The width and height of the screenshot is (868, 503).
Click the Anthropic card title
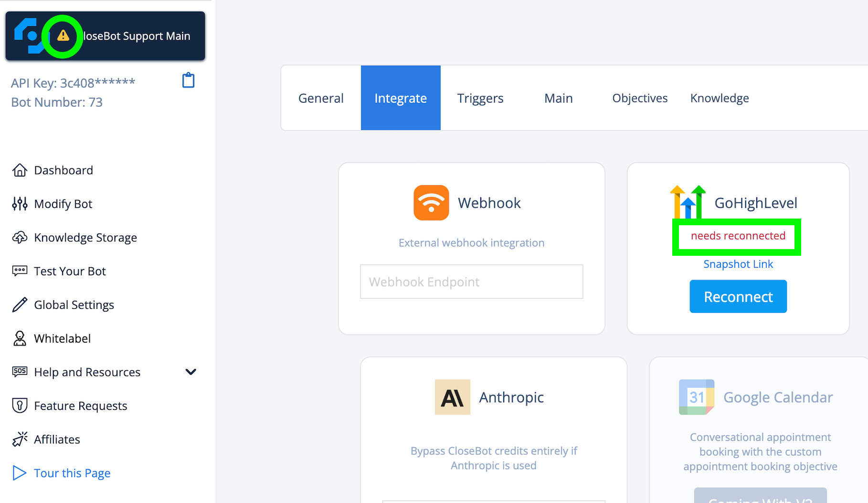click(511, 397)
